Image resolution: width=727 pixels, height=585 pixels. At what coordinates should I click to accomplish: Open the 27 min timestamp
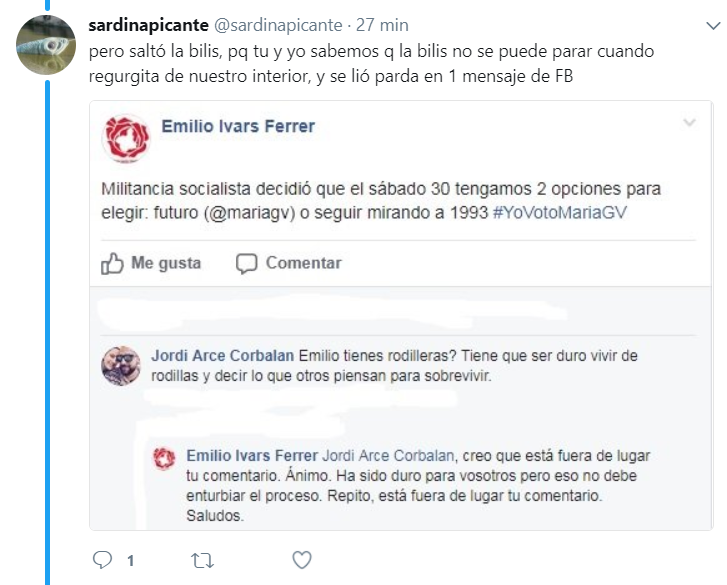(382, 25)
